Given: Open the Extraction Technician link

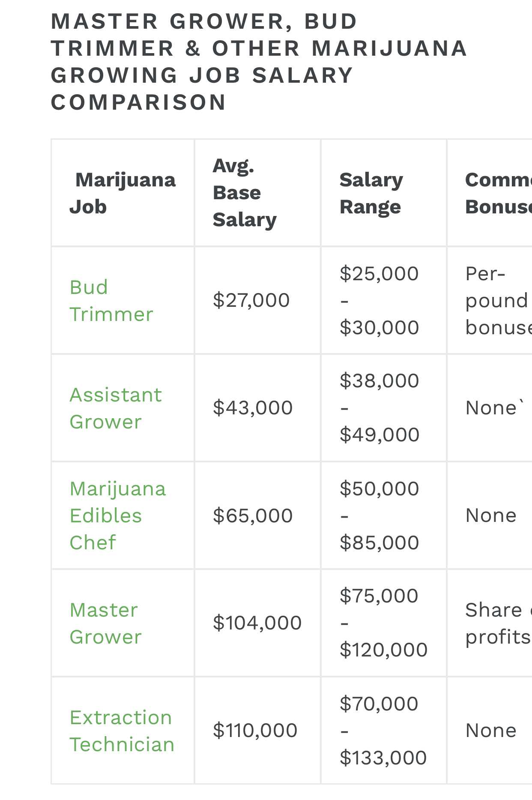Looking at the screenshot, I should [122, 731].
